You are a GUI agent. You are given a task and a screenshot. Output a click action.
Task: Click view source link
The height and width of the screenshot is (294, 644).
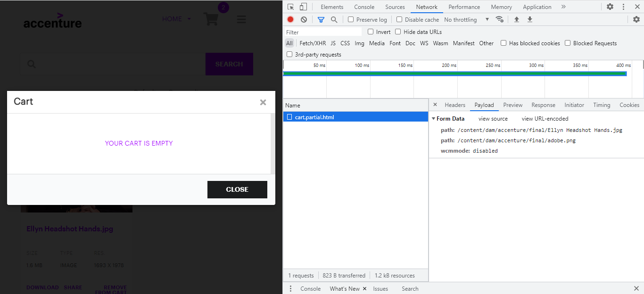pyautogui.click(x=493, y=119)
